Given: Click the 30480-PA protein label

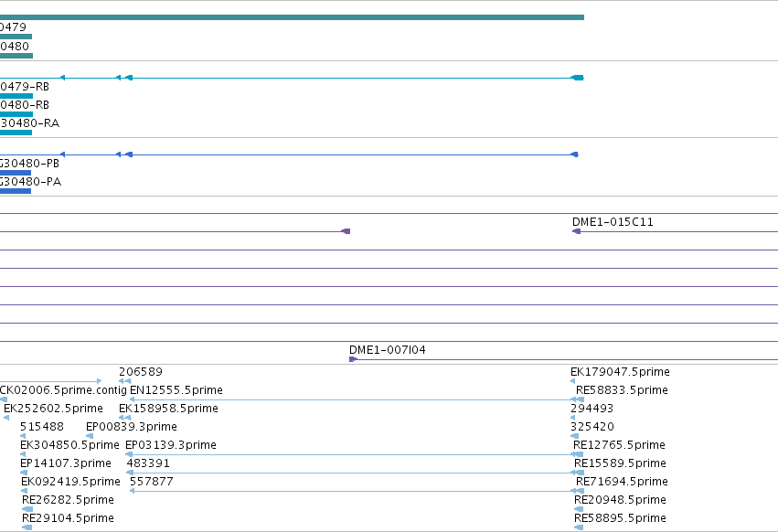Looking at the screenshot, I should tap(31, 182).
